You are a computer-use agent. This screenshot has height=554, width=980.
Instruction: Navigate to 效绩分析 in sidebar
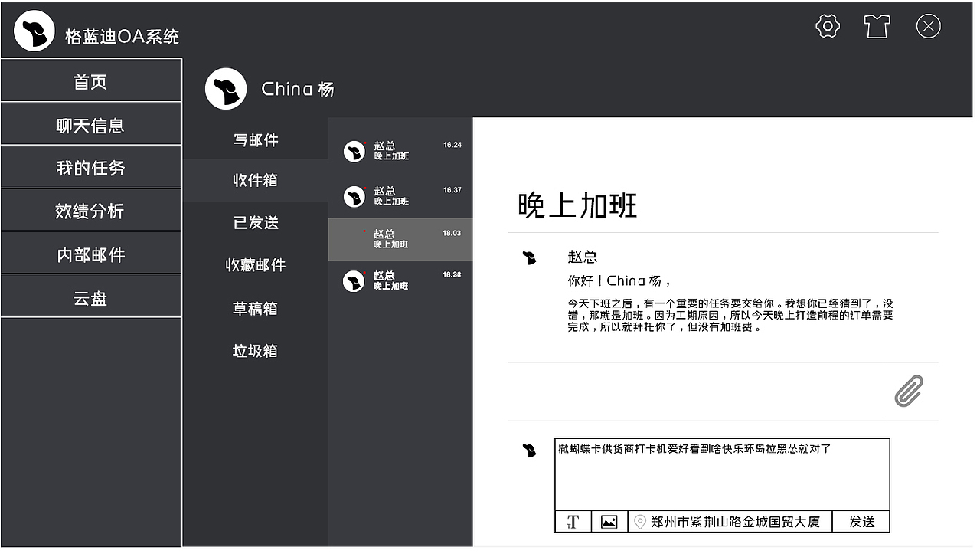tap(90, 210)
